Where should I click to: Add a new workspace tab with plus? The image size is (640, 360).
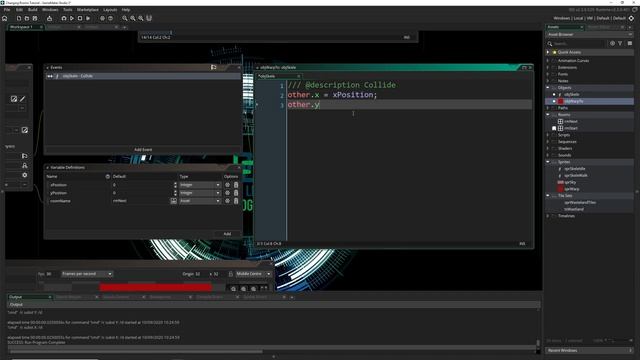(x=124, y=27)
